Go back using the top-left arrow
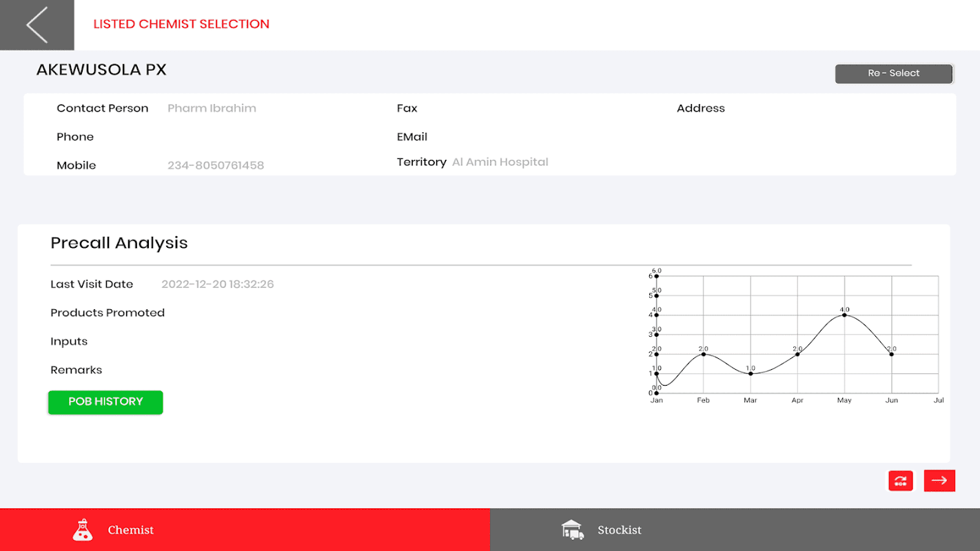The height and width of the screenshot is (551, 980). point(37,25)
